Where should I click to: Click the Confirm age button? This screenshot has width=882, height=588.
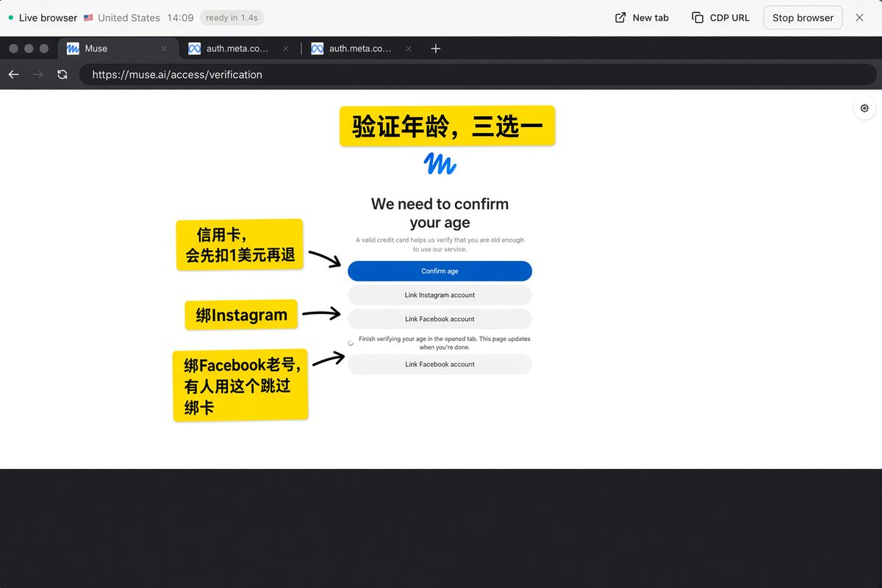(x=440, y=271)
